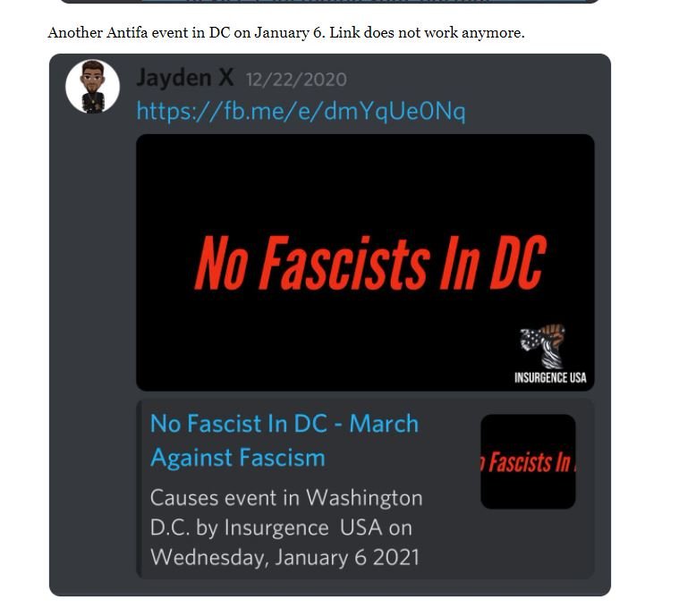Click the Insurgence USA fist logo
This screenshot has height=616, width=679.
pos(542,346)
